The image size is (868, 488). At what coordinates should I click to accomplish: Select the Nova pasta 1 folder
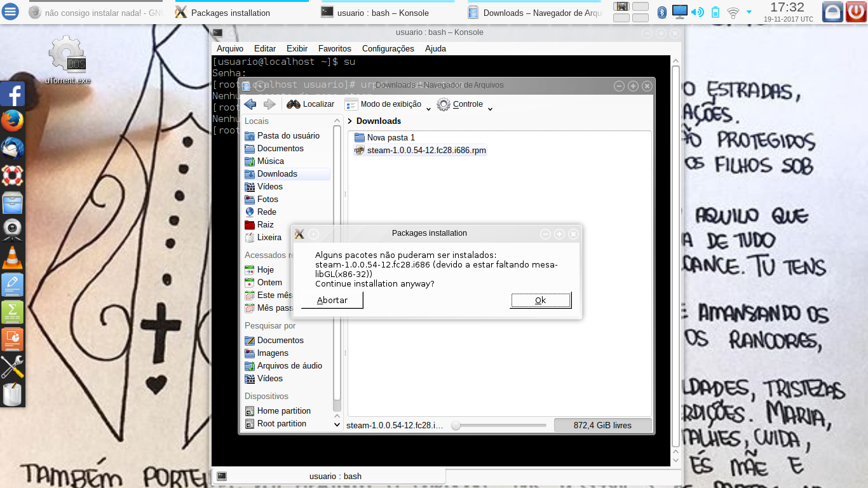click(x=384, y=137)
